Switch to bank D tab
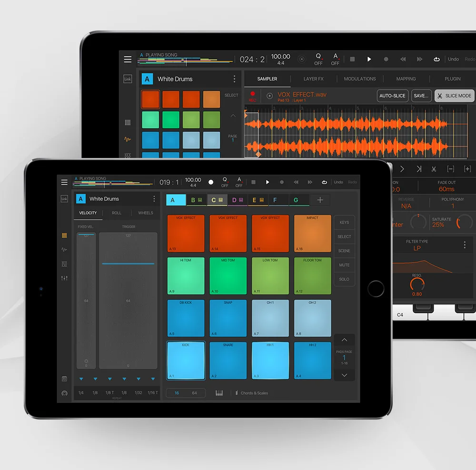 238,200
